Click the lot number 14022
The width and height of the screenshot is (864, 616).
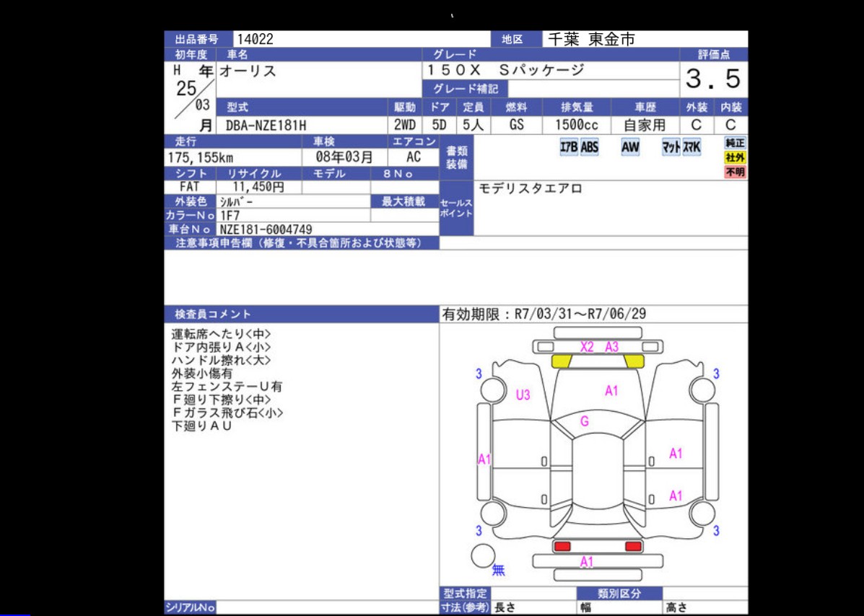[x=255, y=39]
